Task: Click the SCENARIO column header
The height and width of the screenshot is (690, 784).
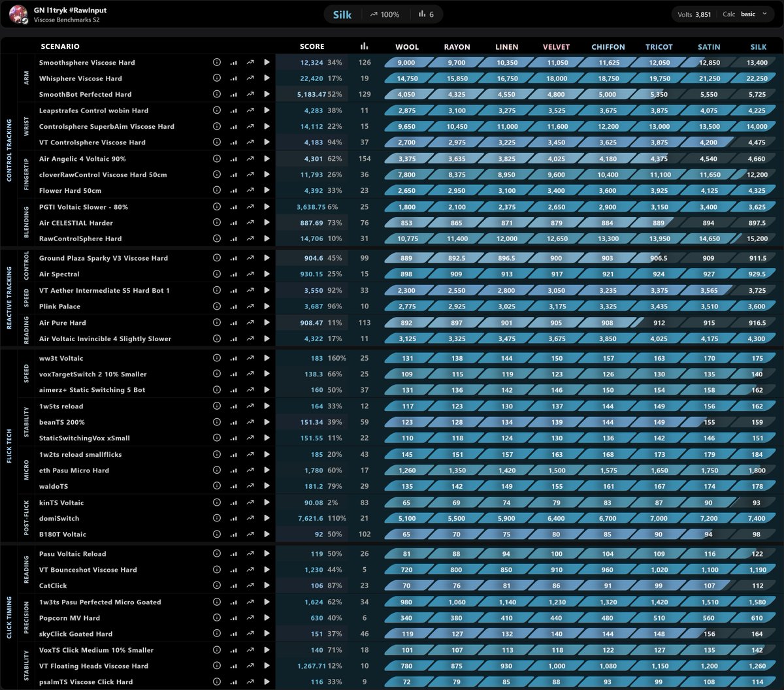Action: pos(60,46)
